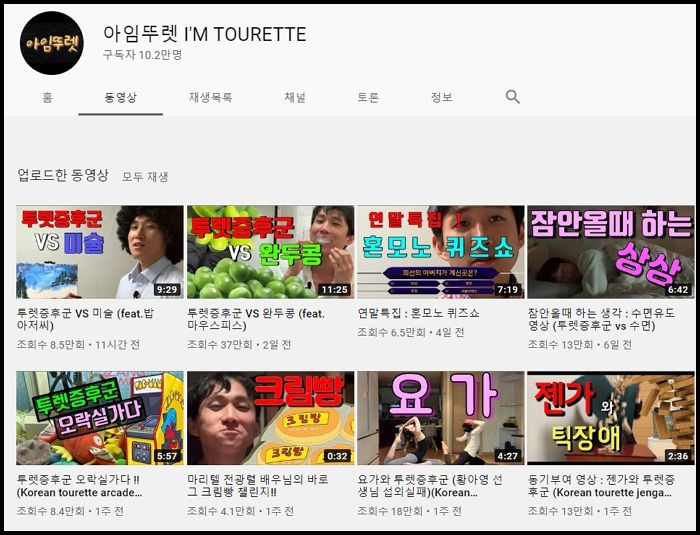
Task: Click the 아임뚜렛 I'M TOURETTE channel name
Action: coord(204,34)
